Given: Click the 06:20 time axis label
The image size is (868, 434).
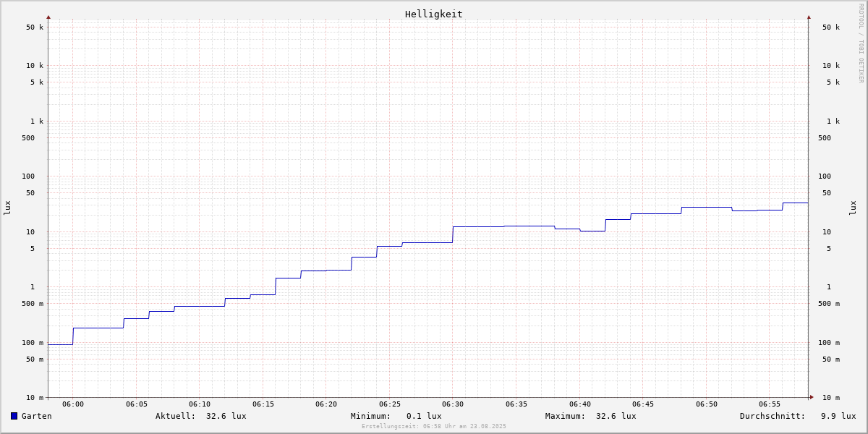Looking at the screenshot, I should tap(326, 404).
